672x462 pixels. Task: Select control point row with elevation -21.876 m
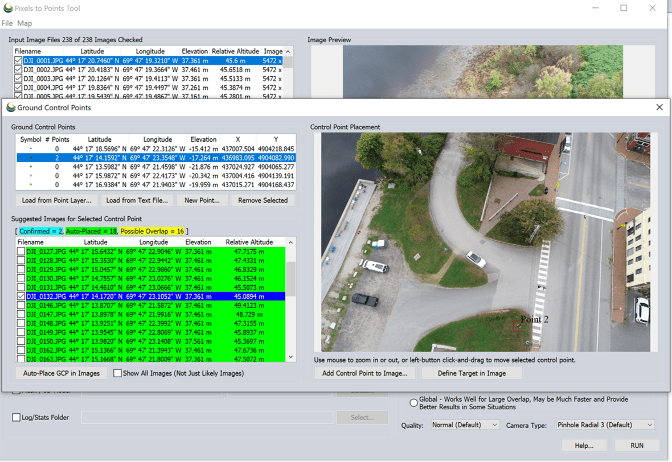pyautogui.click(x=156, y=167)
